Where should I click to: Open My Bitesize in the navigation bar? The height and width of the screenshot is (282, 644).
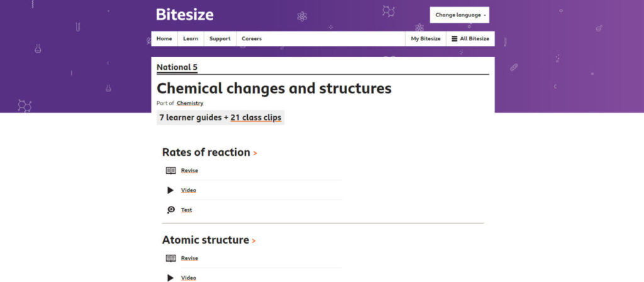point(426,39)
